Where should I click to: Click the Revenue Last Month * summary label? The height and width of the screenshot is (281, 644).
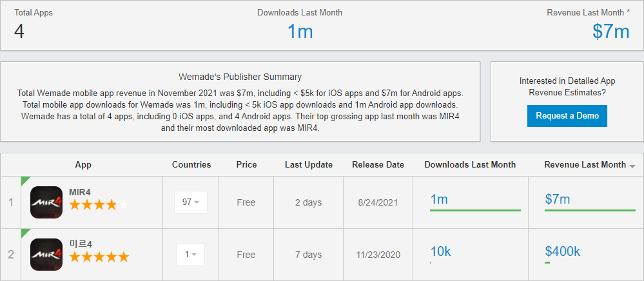point(588,13)
